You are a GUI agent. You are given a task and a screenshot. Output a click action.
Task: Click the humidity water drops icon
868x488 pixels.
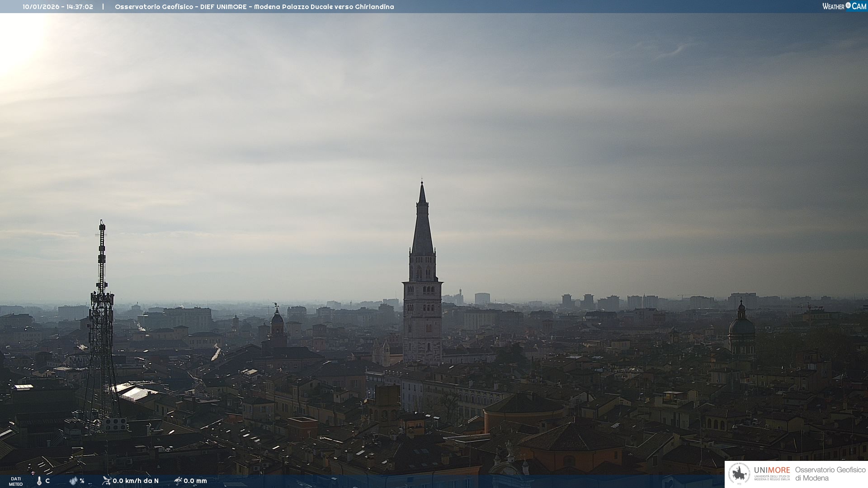[73, 481]
